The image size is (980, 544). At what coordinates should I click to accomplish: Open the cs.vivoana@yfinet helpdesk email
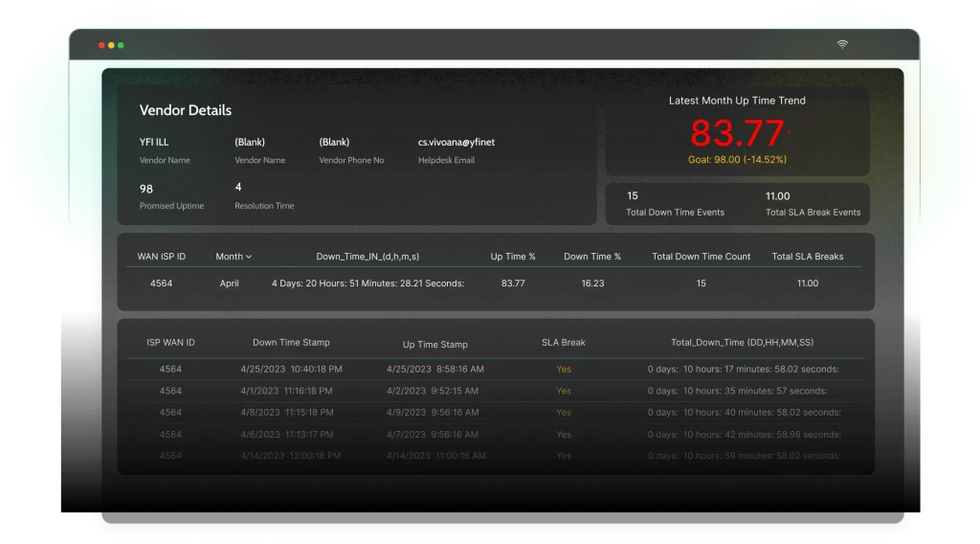pyautogui.click(x=457, y=143)
